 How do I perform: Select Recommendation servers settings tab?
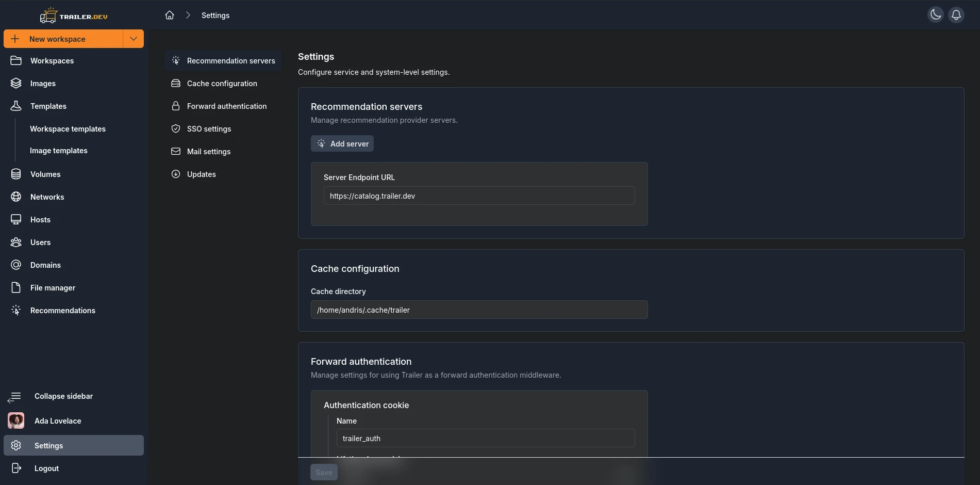pos(223,60)
